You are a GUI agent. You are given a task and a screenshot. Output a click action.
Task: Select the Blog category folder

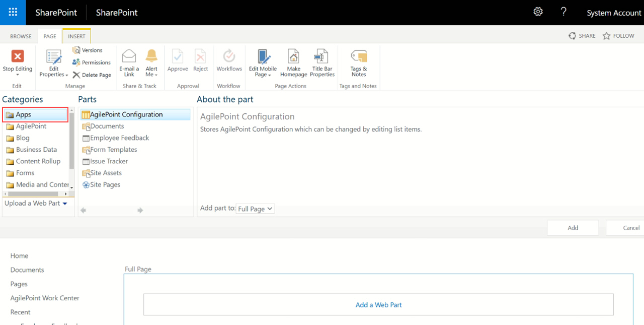coord(18,138)
